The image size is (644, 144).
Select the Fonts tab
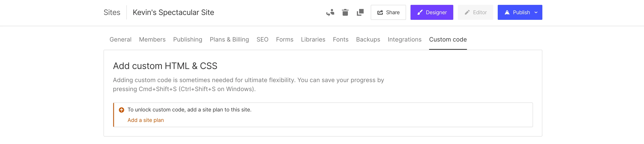[341, 39]
